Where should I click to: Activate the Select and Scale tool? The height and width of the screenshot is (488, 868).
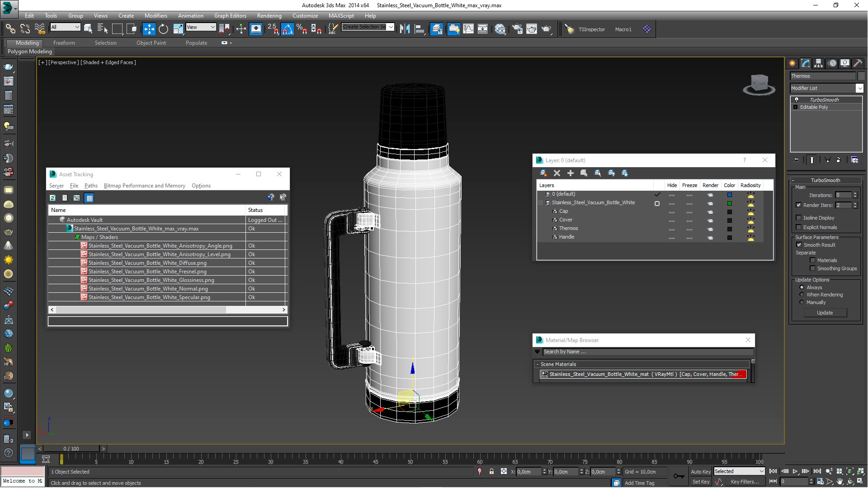coord(178,29)
